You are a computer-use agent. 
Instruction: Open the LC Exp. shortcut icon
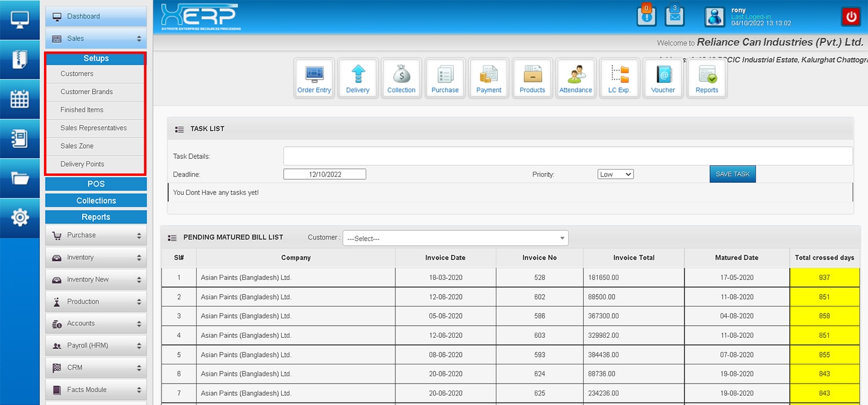[x=619, y=78]
